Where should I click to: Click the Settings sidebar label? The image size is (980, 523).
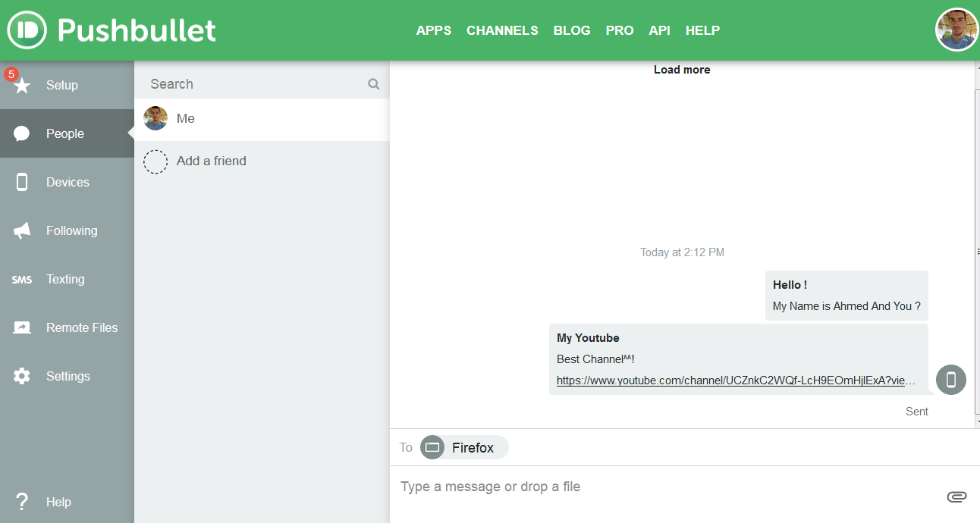(x=68, y=376)
